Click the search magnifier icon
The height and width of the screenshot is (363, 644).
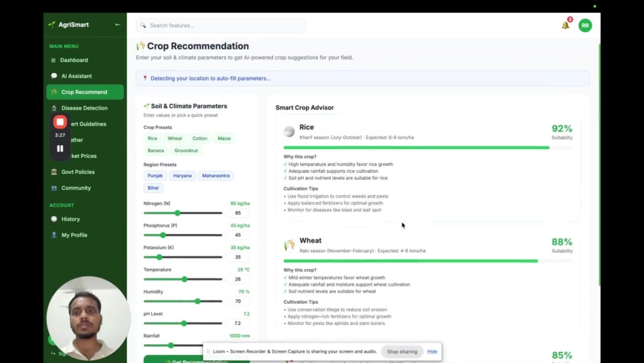[x=143, y=26]
